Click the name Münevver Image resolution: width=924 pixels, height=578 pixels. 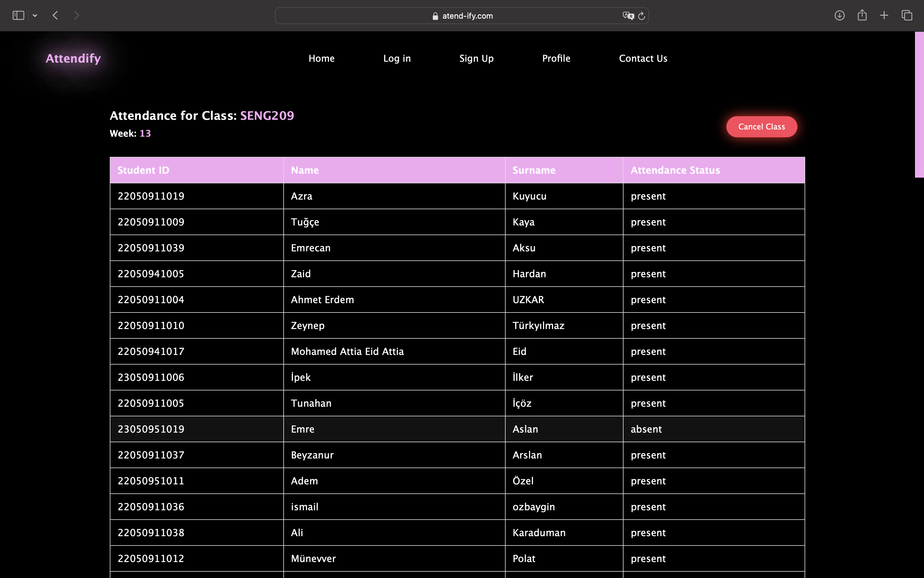(313, 559)
